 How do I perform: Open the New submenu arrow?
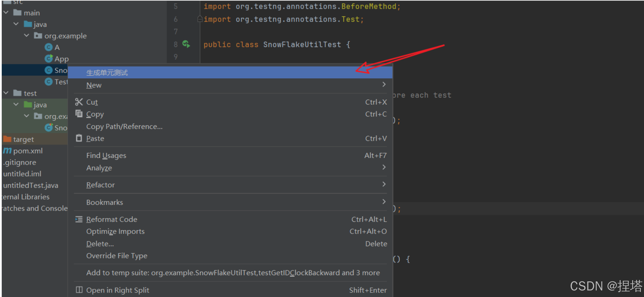coord(384,85)
